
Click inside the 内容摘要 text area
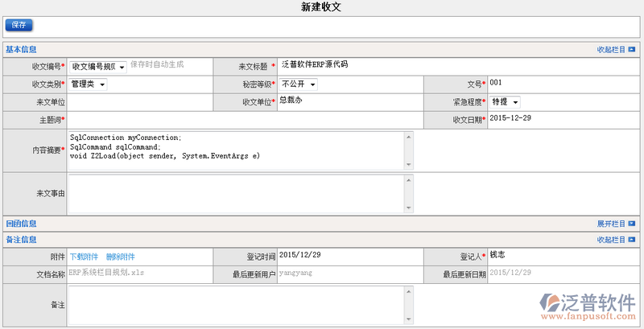click(x=237, y=150)
